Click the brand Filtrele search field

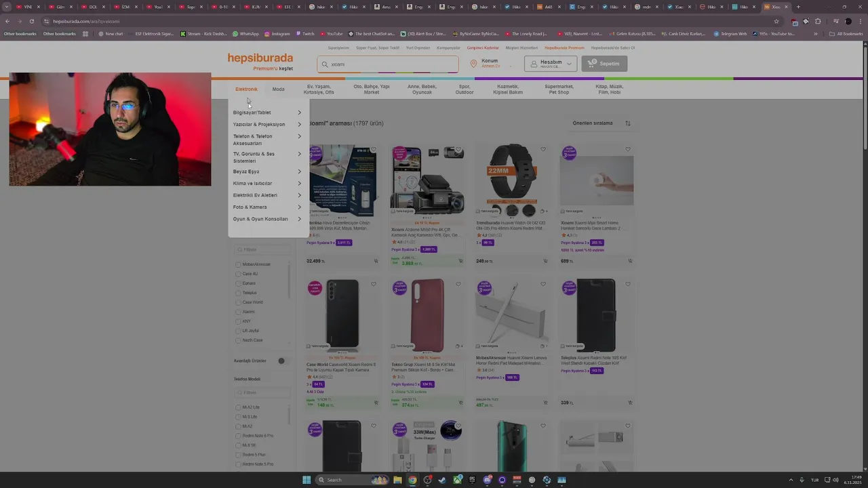click(x=262, y=249)
